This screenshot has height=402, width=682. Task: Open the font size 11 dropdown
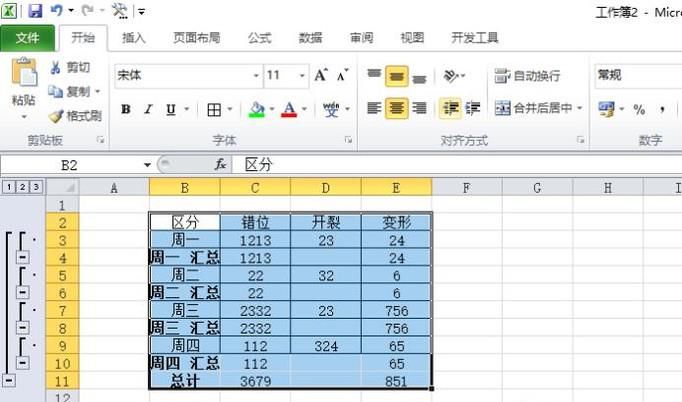point(302,76)
